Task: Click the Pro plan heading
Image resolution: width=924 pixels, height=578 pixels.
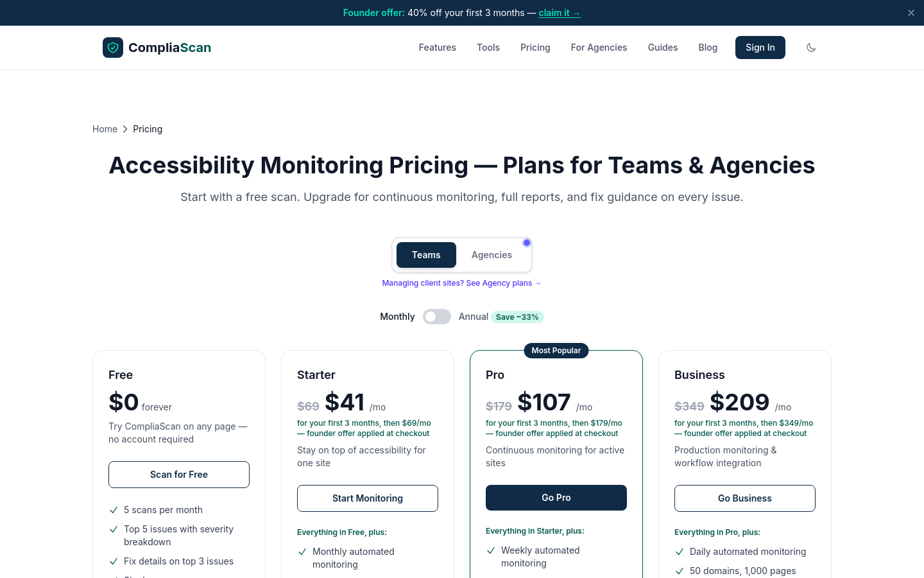Action: tap(495, 375)
